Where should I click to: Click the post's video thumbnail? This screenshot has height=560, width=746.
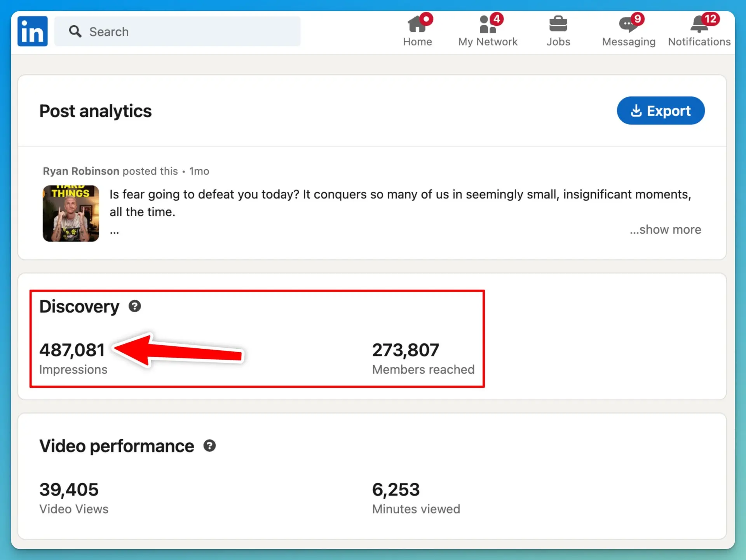(x=71, y=213)
